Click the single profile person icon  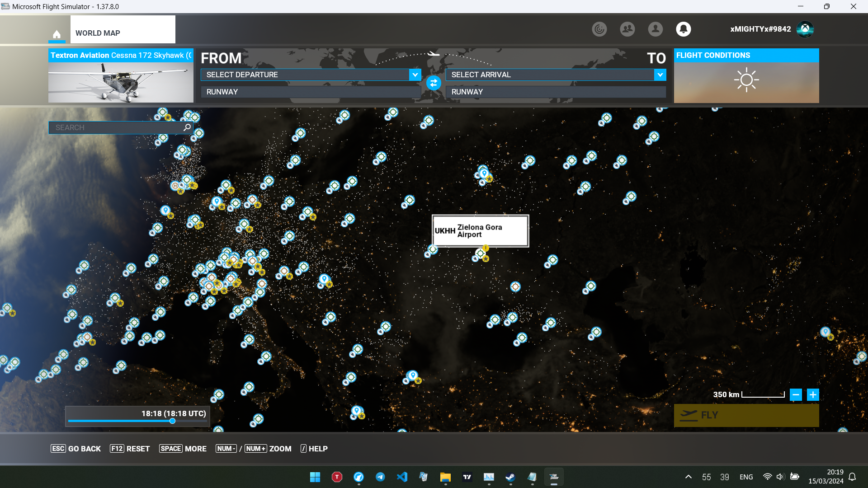[x=655, y=29]
